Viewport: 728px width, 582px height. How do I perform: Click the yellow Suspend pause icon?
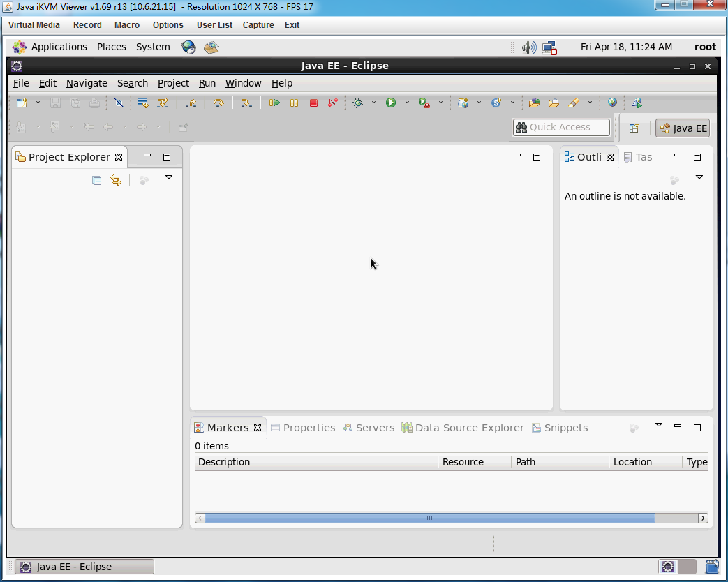point(294,103)
